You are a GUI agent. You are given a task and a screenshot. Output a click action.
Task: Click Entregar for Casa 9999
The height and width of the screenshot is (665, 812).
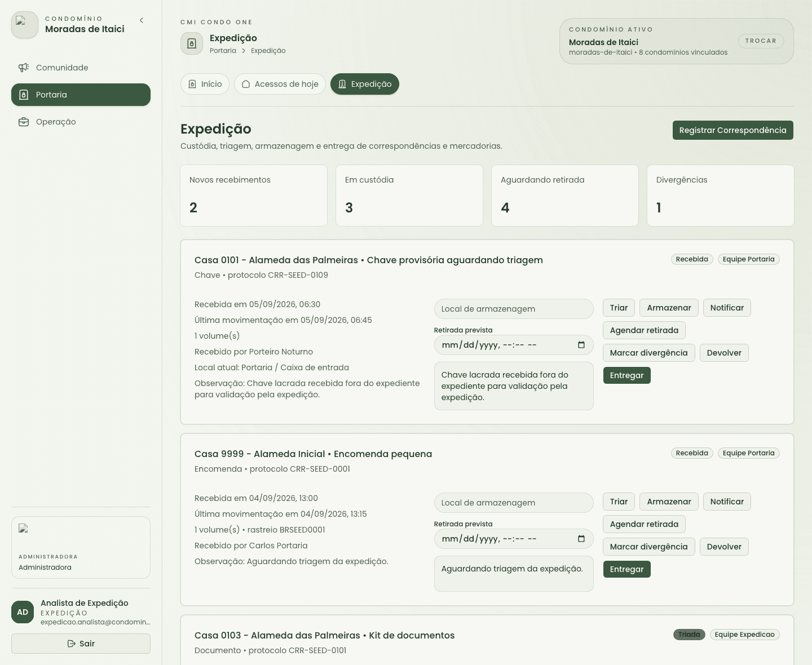(x=626, y=569)
